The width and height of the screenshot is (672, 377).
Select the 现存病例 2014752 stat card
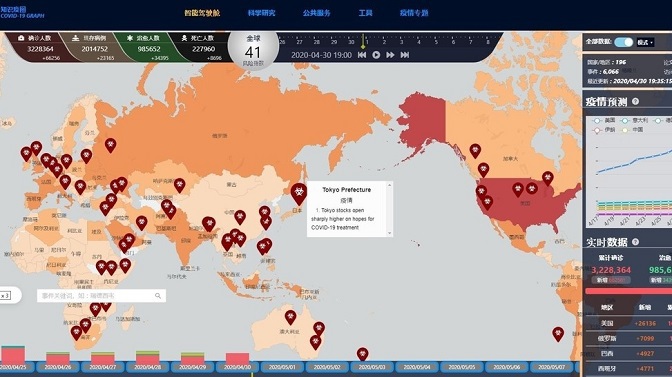click(94, 47)
